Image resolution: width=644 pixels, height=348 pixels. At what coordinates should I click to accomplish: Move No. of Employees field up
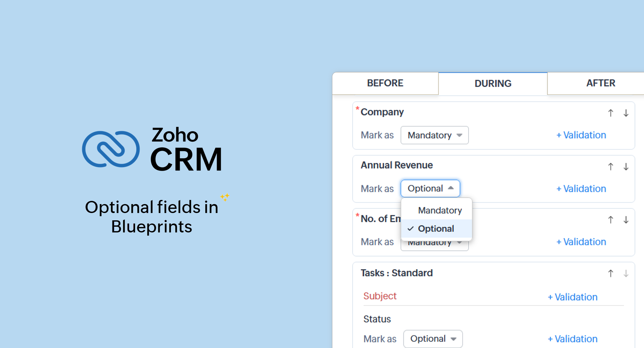610,220
